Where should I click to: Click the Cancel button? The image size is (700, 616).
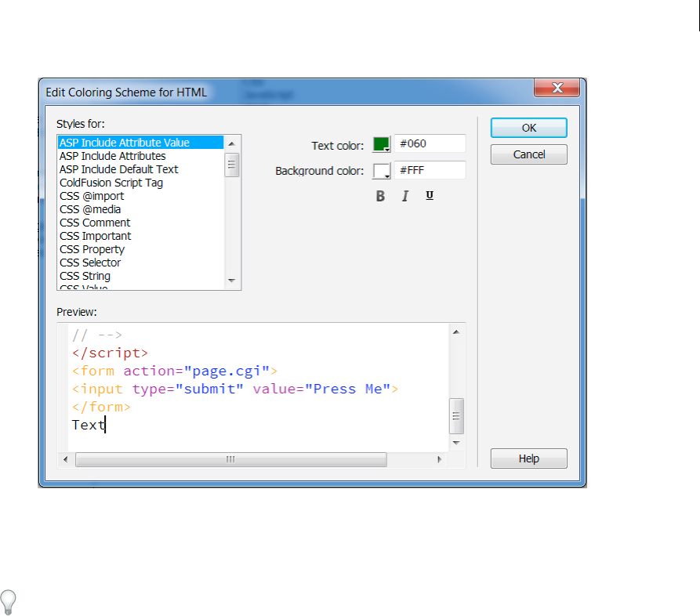point(528,154)
